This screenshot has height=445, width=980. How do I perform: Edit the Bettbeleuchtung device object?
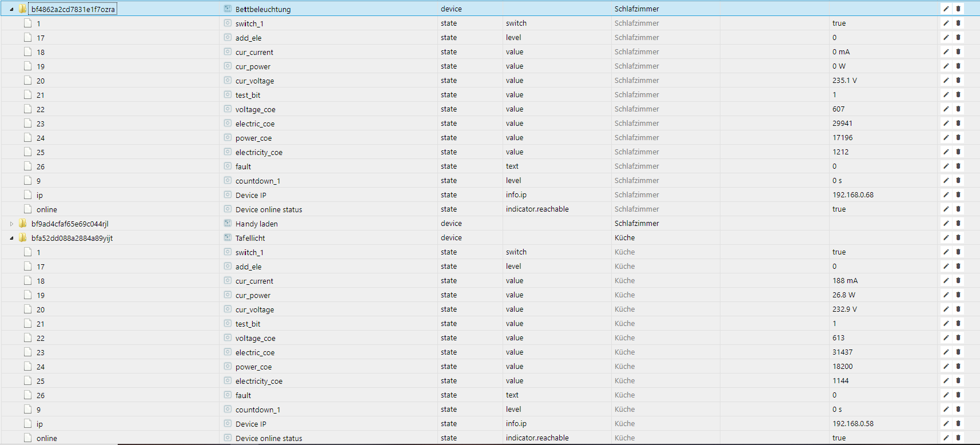(946, 9)
